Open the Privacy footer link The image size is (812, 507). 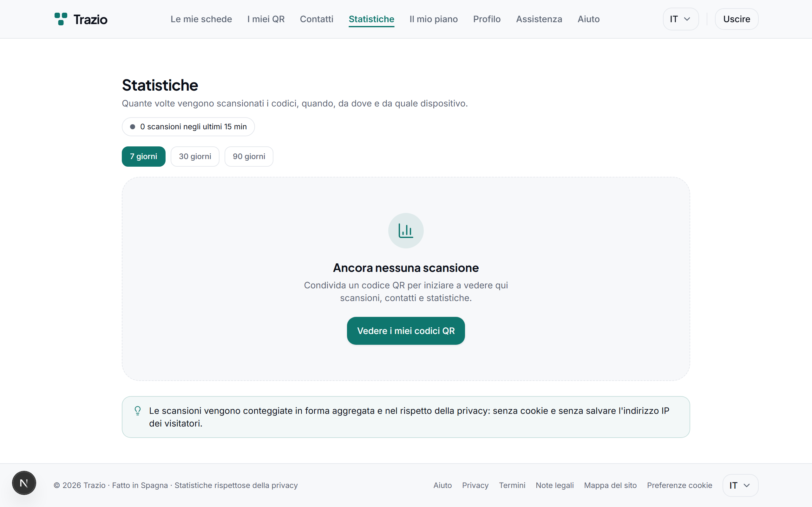[x=475, y=485]
